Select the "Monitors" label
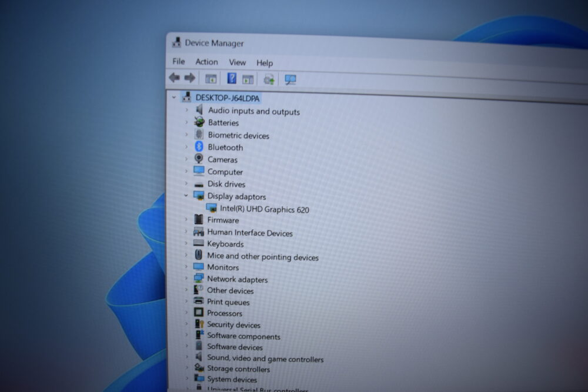Screen dimensions: 588x392 point(223,267)
